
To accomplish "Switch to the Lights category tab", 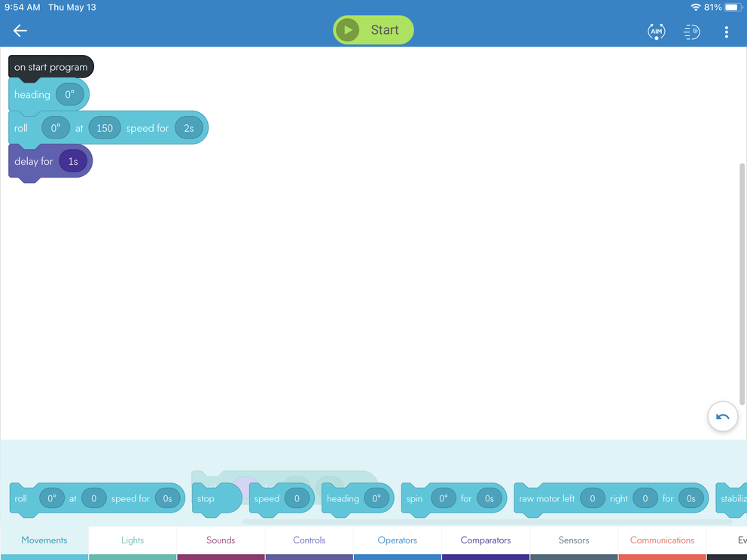I will [x=133, y=540].
